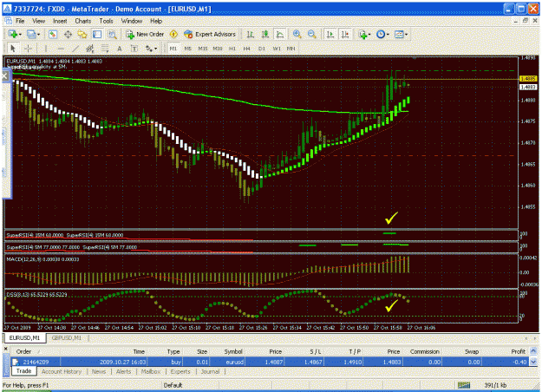
Task: Switch to M30 timeframe
Action: 218,49
